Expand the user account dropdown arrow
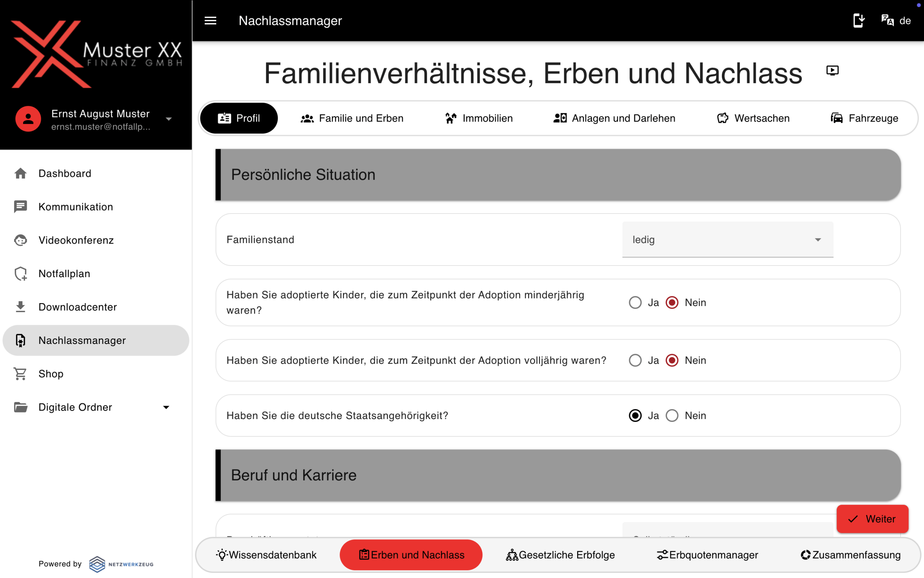The width and height of the screenshot is (924, 578). [x=169, y=119]
